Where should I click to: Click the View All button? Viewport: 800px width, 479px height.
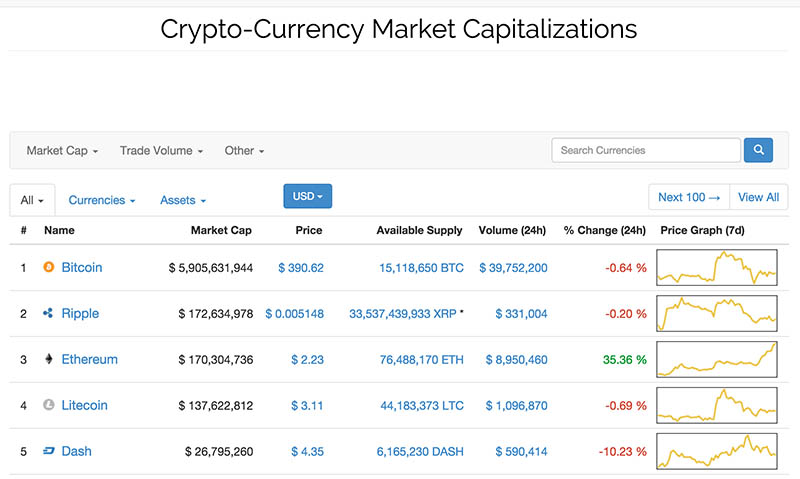tap(759, 197)
